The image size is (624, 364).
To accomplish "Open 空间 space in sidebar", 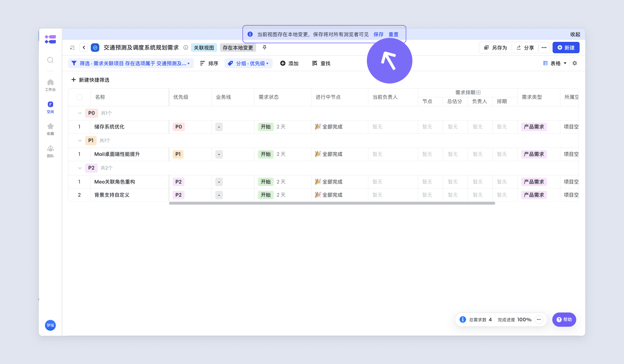I will (x=50, y=107).
